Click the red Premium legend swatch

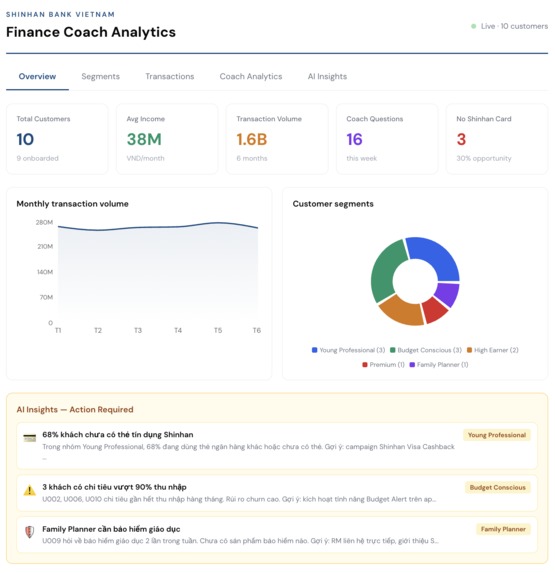click(365, 365)
